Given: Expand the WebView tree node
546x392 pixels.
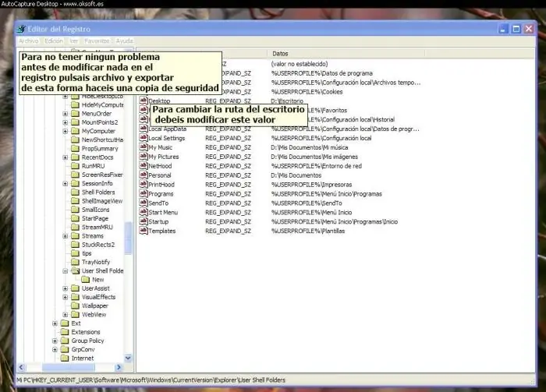Looking at the screenshot, I should [x=65, y=315].
